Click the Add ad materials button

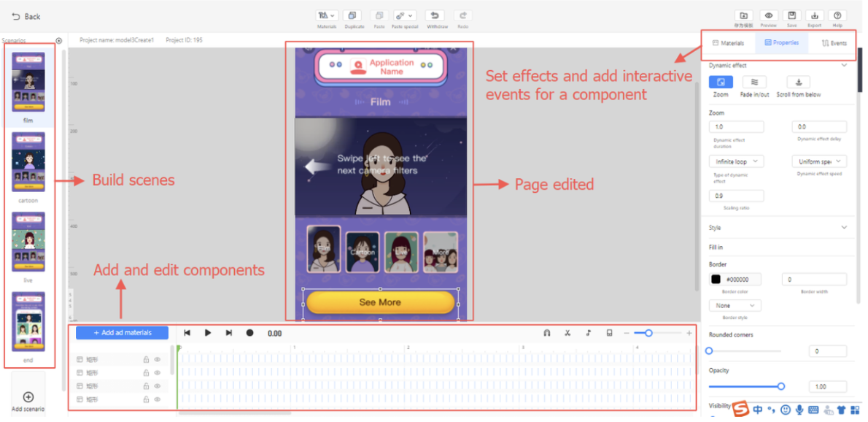(x=122, y=333)
